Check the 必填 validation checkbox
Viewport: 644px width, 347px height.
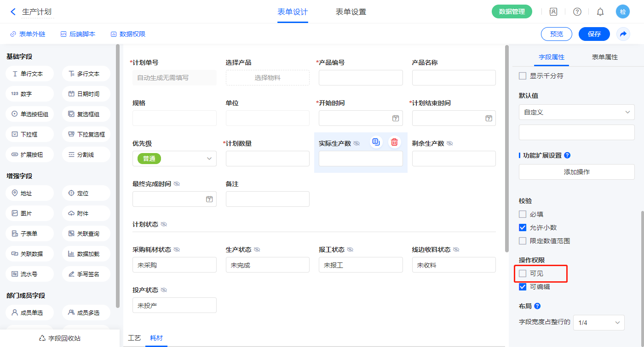click(523, 214)
